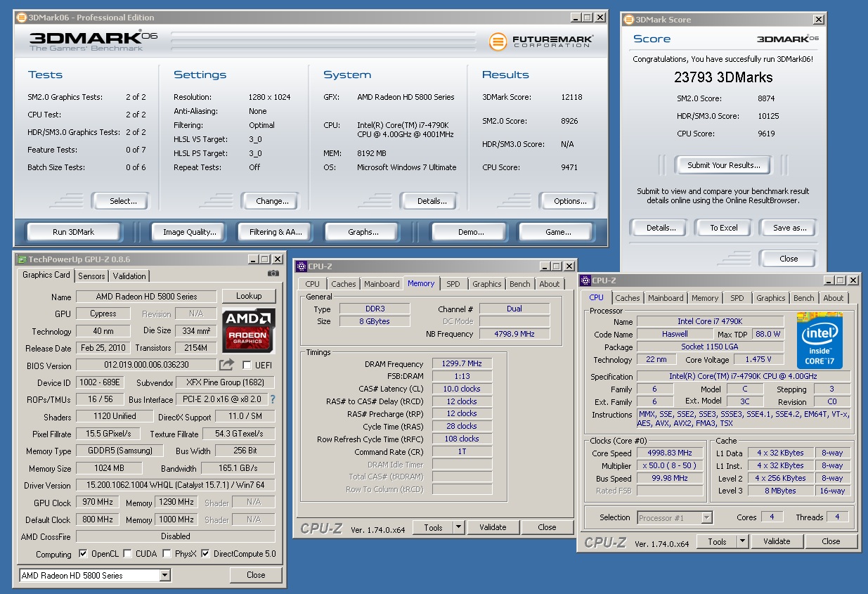Viewport: 868px width, 594px height.
Task: Uncheck the DirectCompute 5.0 checkbox
Action: click(x=205, y=554)
